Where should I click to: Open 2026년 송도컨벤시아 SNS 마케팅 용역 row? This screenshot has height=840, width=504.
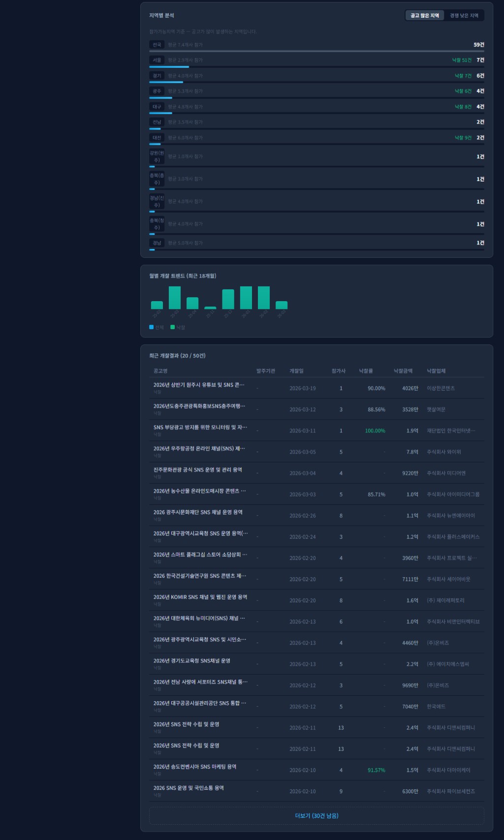(194, 767)
